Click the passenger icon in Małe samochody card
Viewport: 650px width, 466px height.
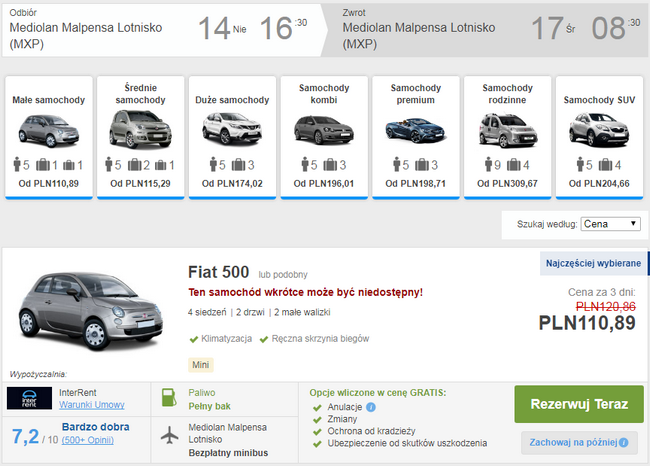point(17,164)
